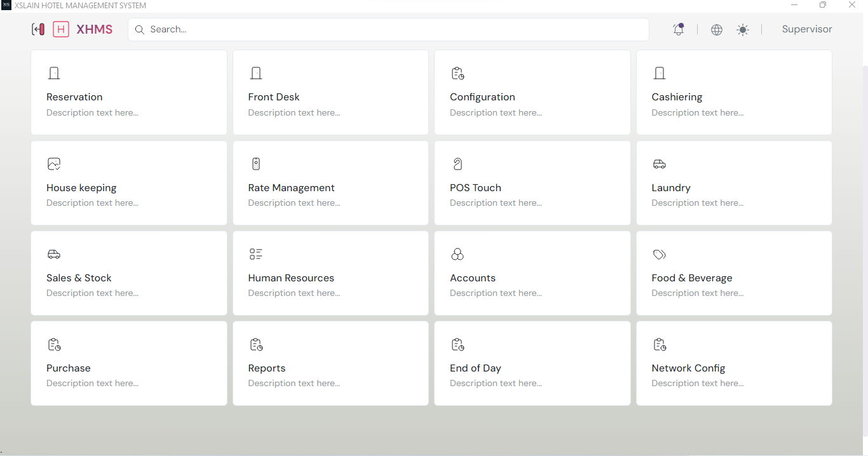Screen dimensions: 868x456
Task: Click the Rate Management mobile icon
Action: pyautogui.click(x=255, y=163)
